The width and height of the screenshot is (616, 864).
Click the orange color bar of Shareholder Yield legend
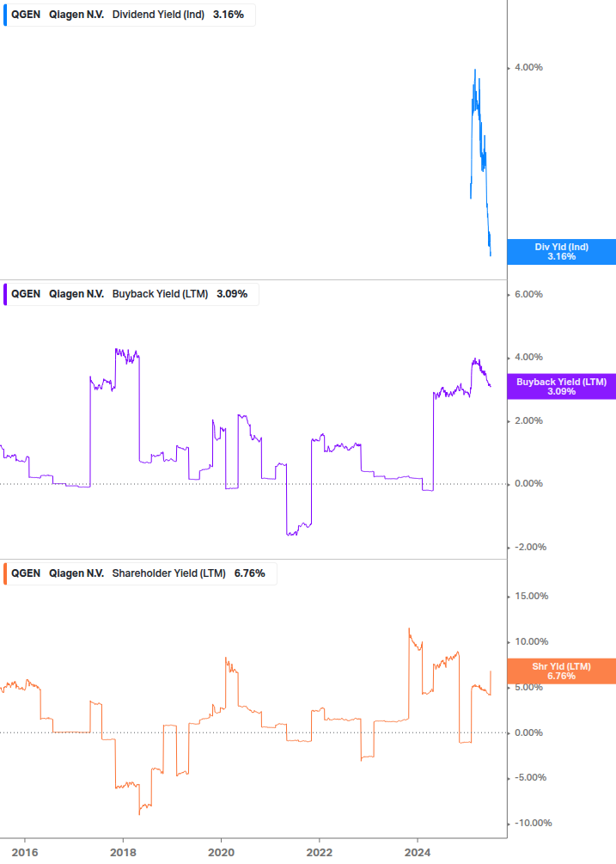5,573
